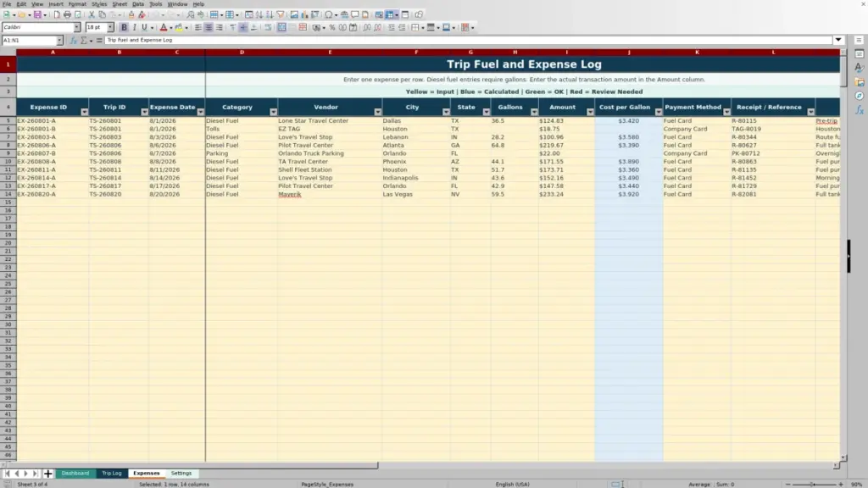Open the Font Size dropdown
868x488 pixels.
click(110, 27)
